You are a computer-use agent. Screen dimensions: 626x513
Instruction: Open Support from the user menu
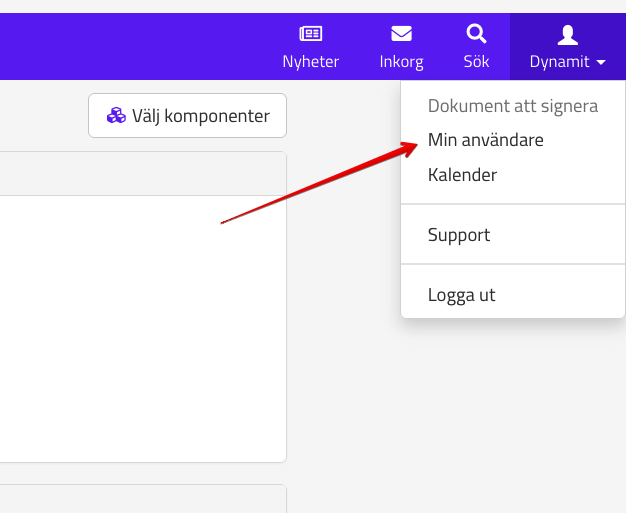pos(458,235)
